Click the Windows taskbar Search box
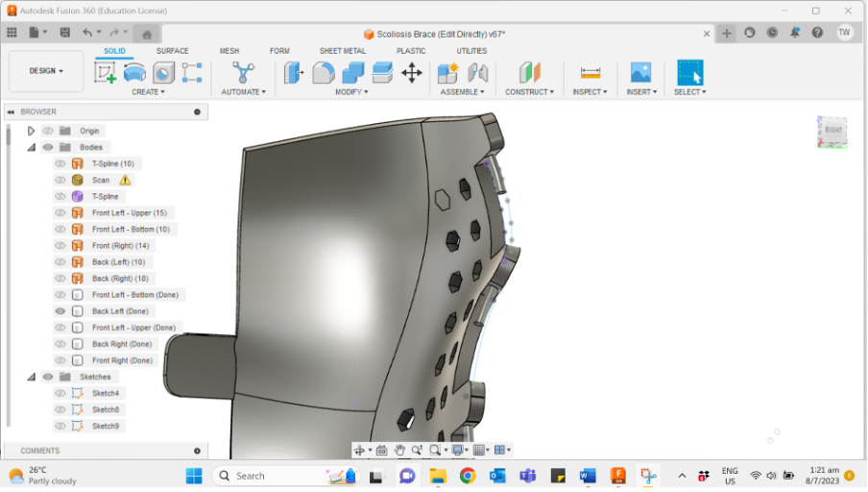Screen dimensions: 868x492 [285, 476]
